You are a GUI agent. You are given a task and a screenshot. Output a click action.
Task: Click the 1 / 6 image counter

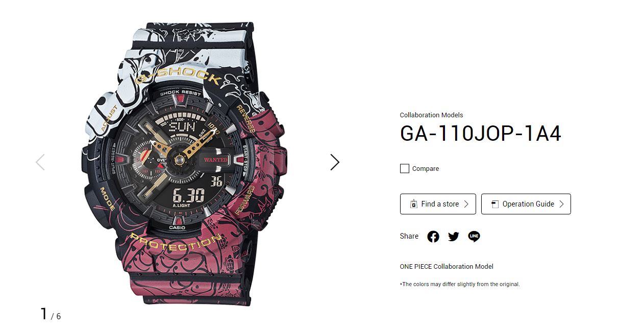(x=51, y=314)
